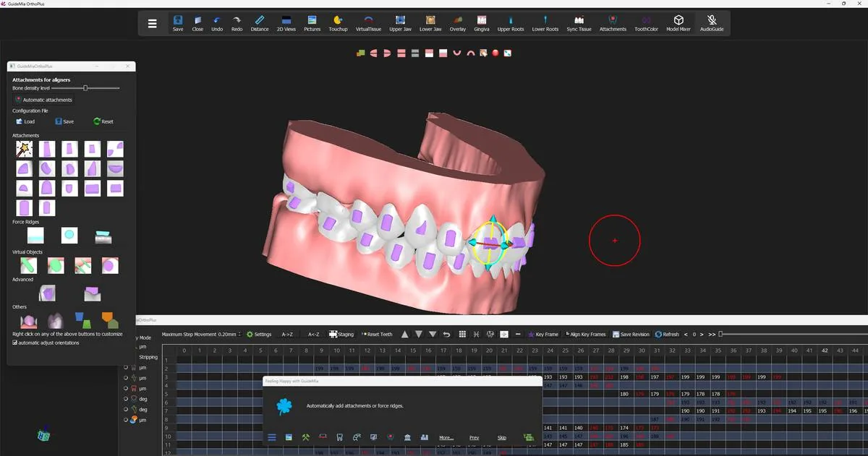Toggle the AudioGuide microphone
The width and height of the screenshot is (868, 456).
(712, 23)
